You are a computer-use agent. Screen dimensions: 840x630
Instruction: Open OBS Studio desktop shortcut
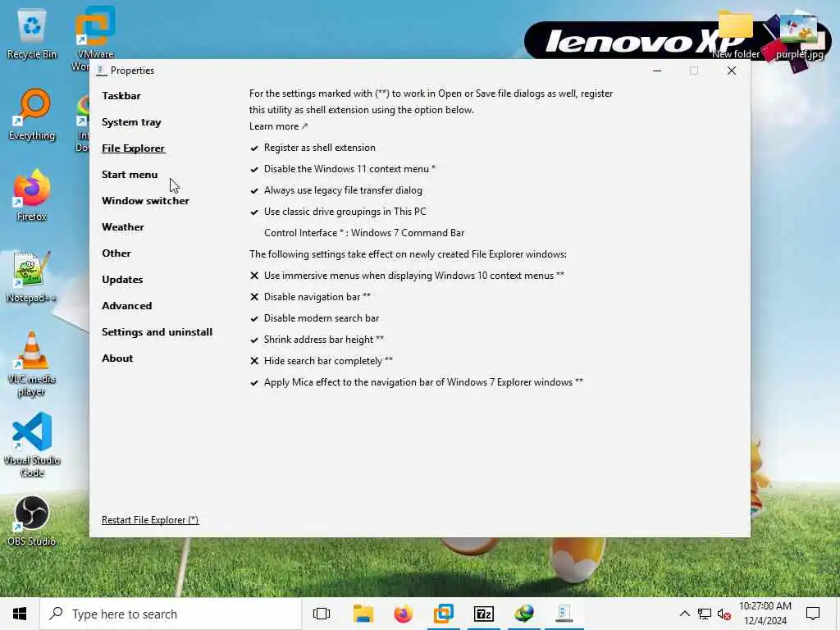click(x=32, y=521)
